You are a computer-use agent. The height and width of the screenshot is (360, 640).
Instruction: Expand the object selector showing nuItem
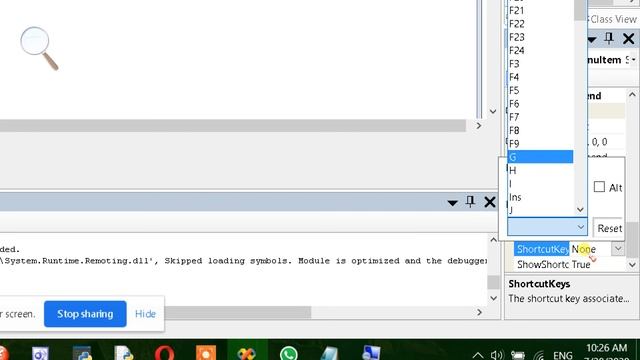pos(633,60)
